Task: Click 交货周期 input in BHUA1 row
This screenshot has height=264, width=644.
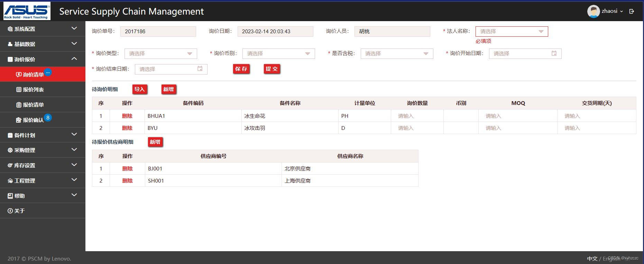Action: click(597, 116)
